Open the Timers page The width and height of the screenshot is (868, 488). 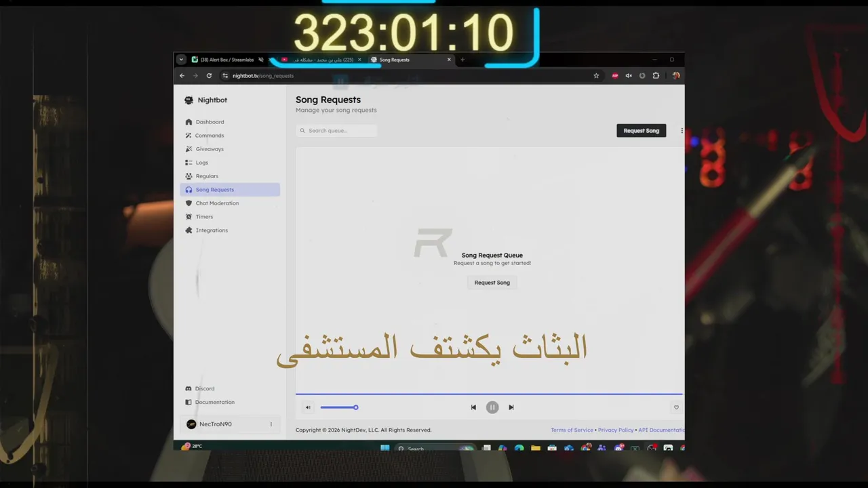coord(230,217)
